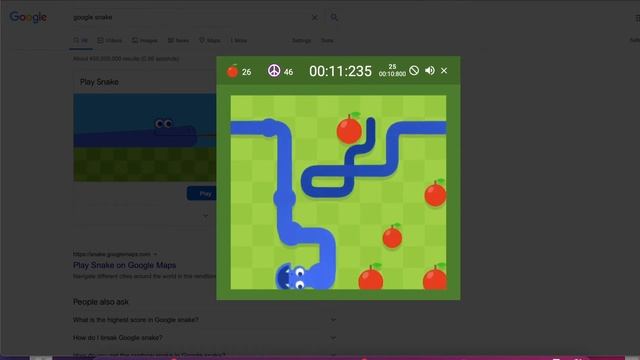Open the More search options menu

coord(239,40)
